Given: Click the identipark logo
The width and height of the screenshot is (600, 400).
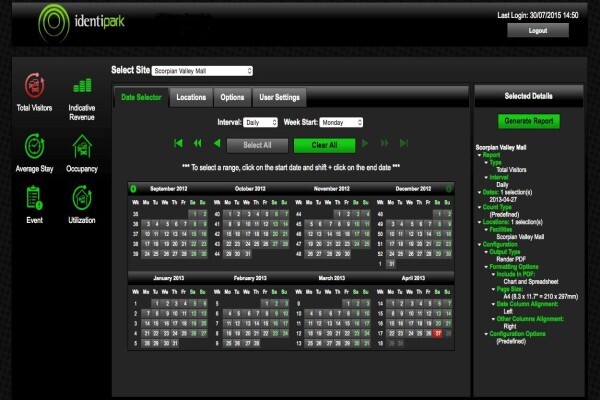Looking at the screenshot, I should coord(82,22).
